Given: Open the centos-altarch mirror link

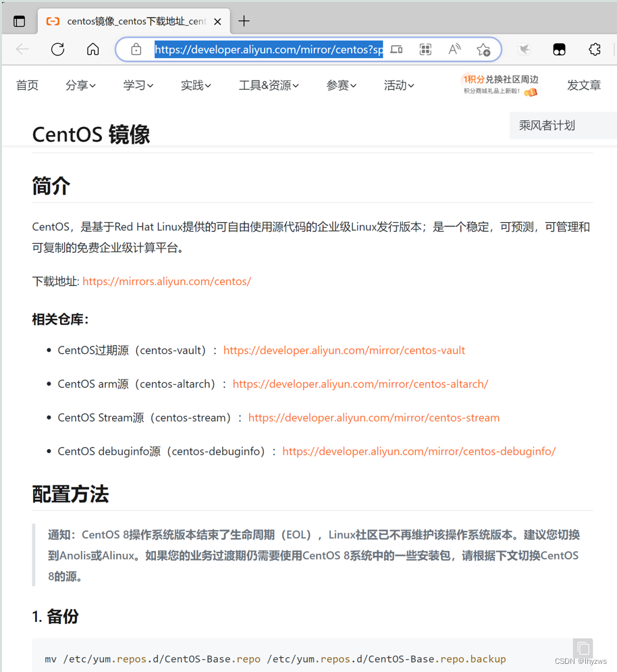Looking at the screenshot, I should click(360, 384).
